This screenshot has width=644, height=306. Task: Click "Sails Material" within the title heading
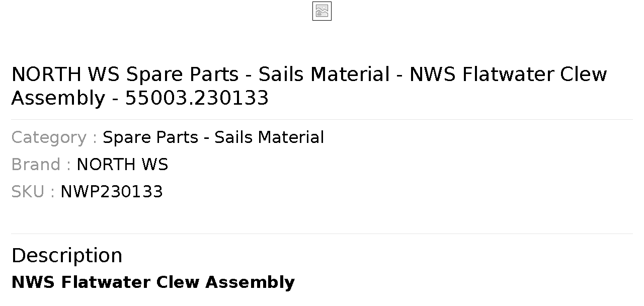pyautogui.click(x=324, y=74)
